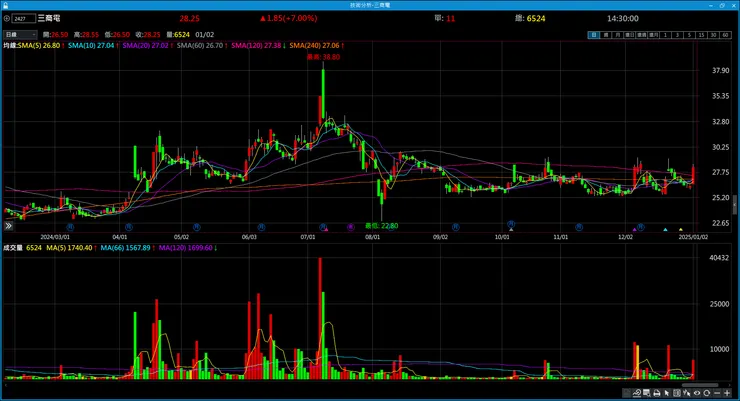Screen dimensions: 740x401
Task: Click the 均線 moving average label
Action: [x=10, y=45]
